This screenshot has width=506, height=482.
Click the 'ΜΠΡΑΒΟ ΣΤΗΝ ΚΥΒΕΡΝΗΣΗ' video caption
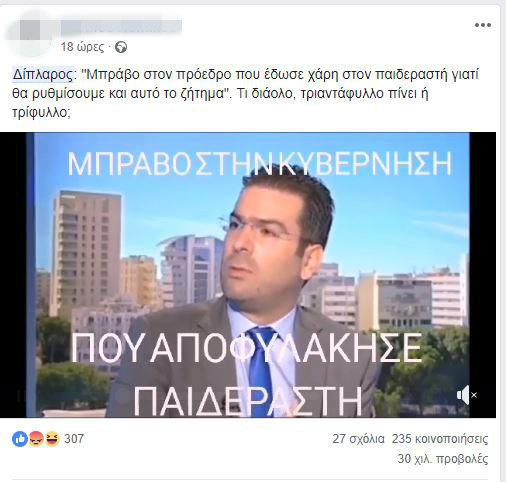260,164
